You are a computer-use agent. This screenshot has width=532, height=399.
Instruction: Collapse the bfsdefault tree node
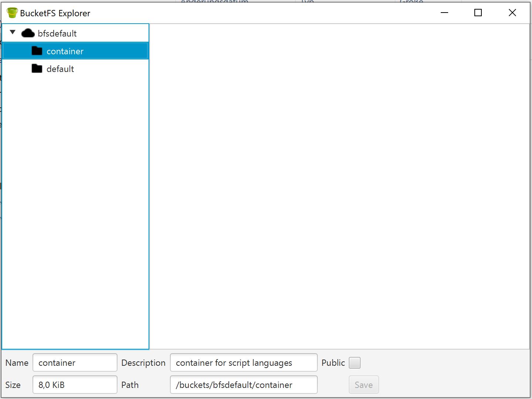(13, 32)
